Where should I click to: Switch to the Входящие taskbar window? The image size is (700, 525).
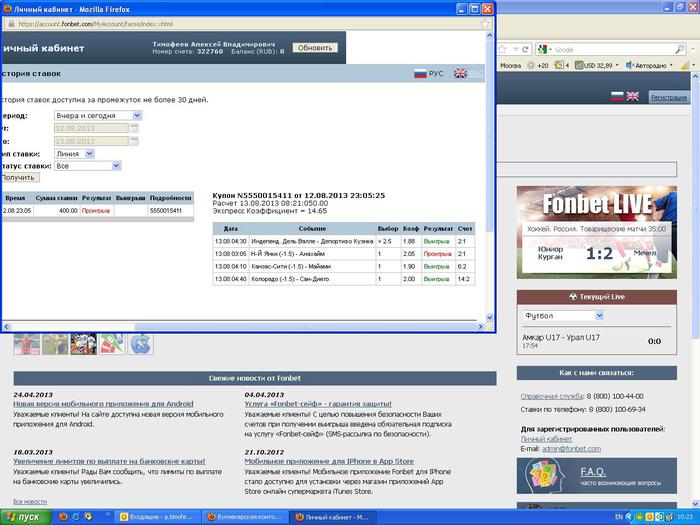[x=156, y=517]
